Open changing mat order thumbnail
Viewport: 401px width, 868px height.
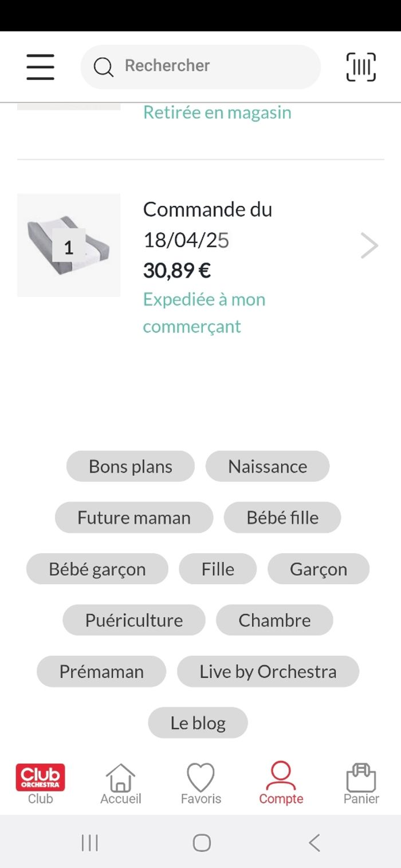pyautogui.click(x=69, y=245)
